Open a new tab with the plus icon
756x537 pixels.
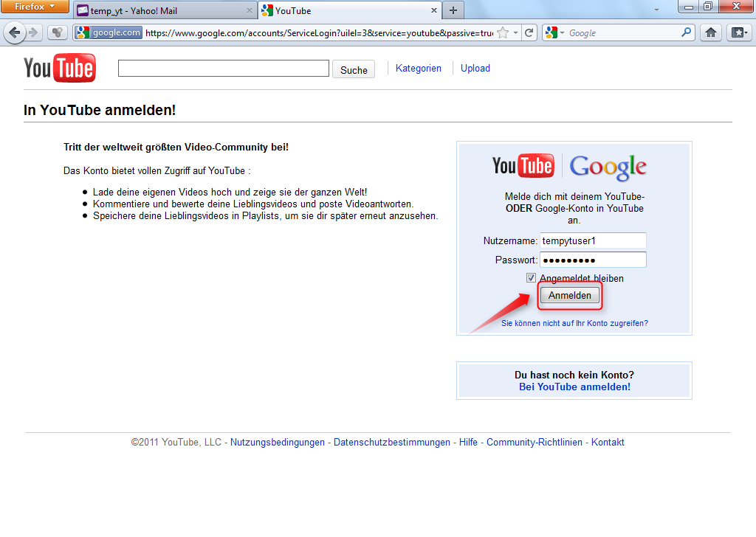click(x=451, y=10)
